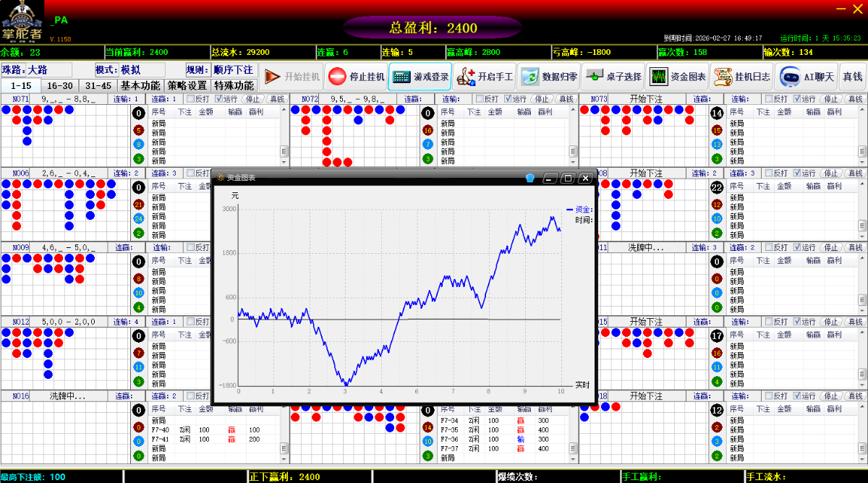Switch to the 16-30 tables tab
868x483 pixels.
coord(59,85)
